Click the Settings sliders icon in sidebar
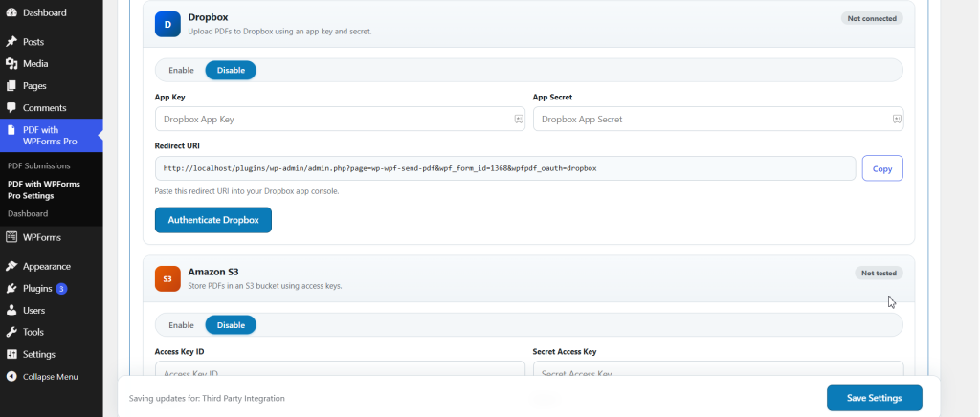 point(11,354)
